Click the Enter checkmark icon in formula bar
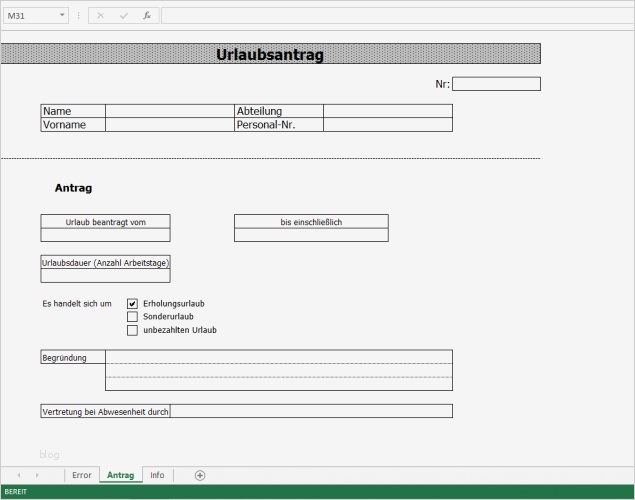635x500 pixels. point(124,16)
